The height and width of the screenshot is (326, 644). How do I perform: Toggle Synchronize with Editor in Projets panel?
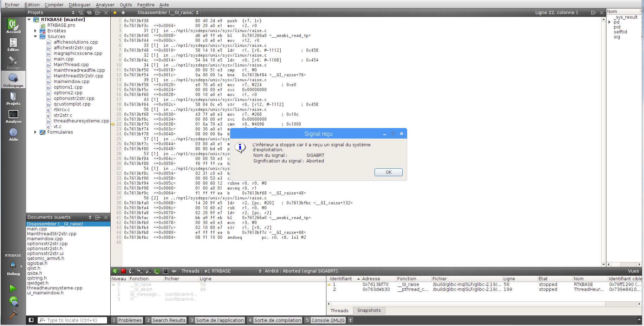pyautogui.click(x=89, y=12)
